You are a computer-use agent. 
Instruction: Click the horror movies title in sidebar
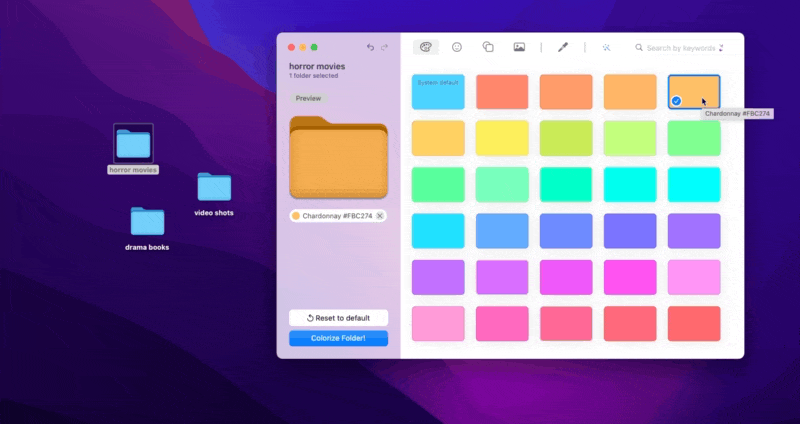[x=317, y=66]
